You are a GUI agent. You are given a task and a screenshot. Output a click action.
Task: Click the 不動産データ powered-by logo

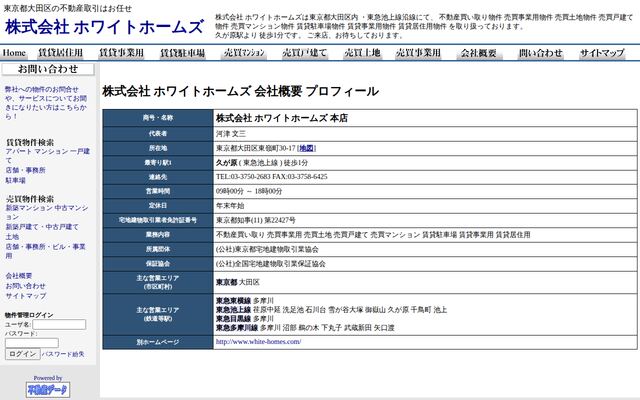pos(48,390)
